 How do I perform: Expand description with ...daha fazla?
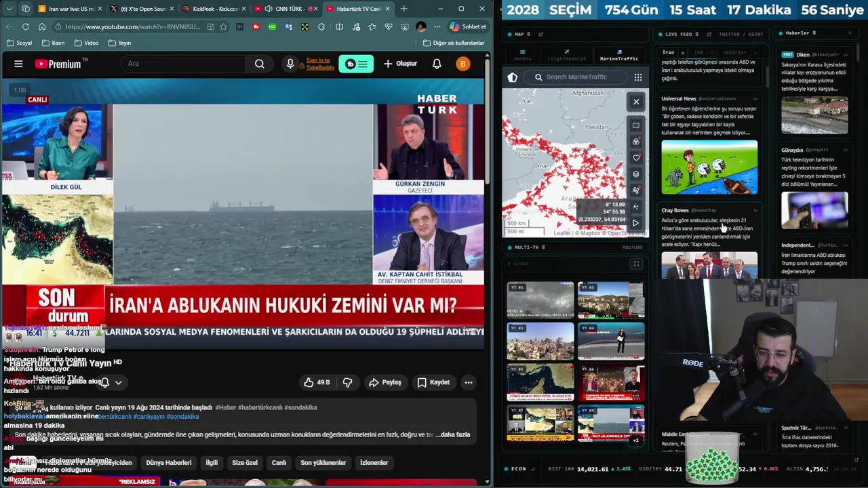pyautogui.click(x=452, y=434)
